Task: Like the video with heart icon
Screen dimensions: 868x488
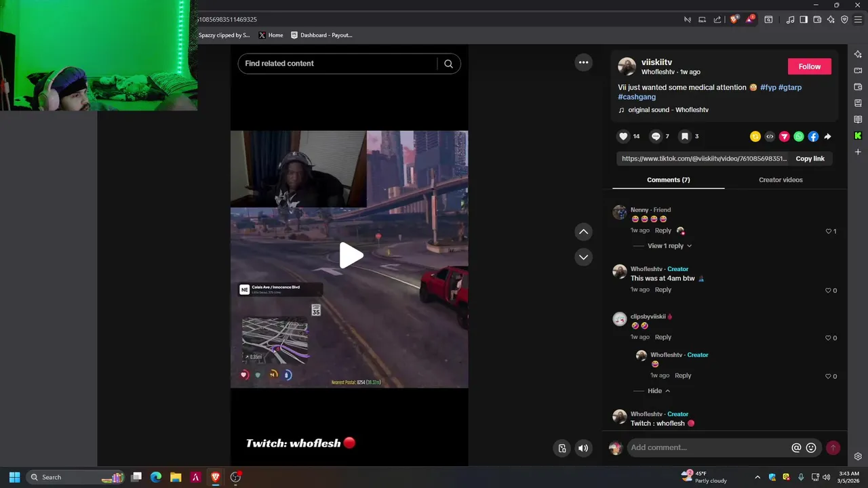Action: tap(623, 136)
